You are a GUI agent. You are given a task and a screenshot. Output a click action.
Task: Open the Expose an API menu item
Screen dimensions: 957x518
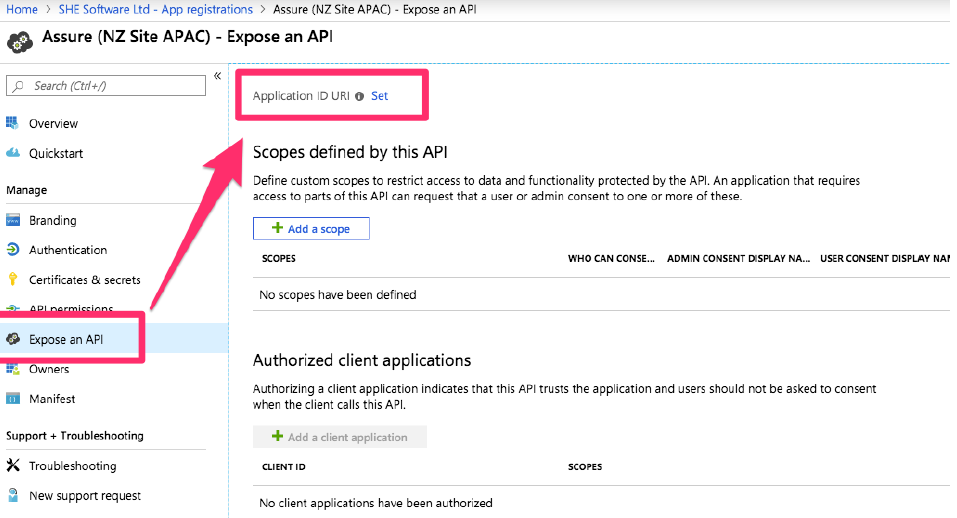(66, 340)
